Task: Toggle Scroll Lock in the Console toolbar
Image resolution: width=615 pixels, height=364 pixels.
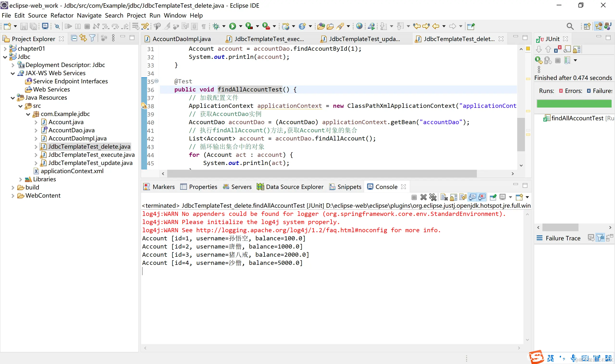Action: (454, 197)
